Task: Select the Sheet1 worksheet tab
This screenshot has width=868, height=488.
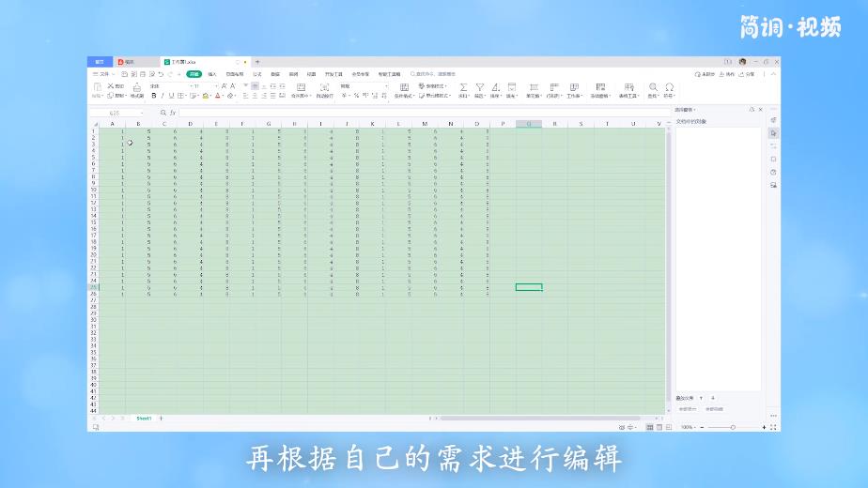Action: coord(144,418)
